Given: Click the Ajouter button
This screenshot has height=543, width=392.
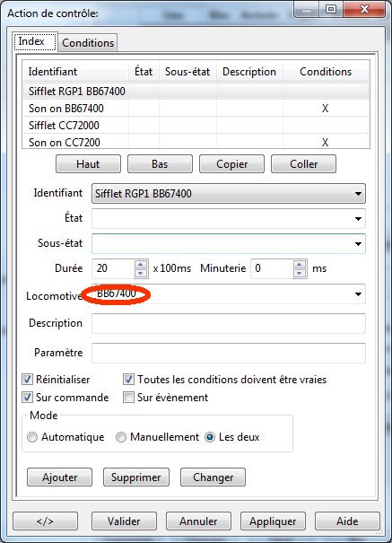Looking at the screenshot, I should (x=59, y=477).
